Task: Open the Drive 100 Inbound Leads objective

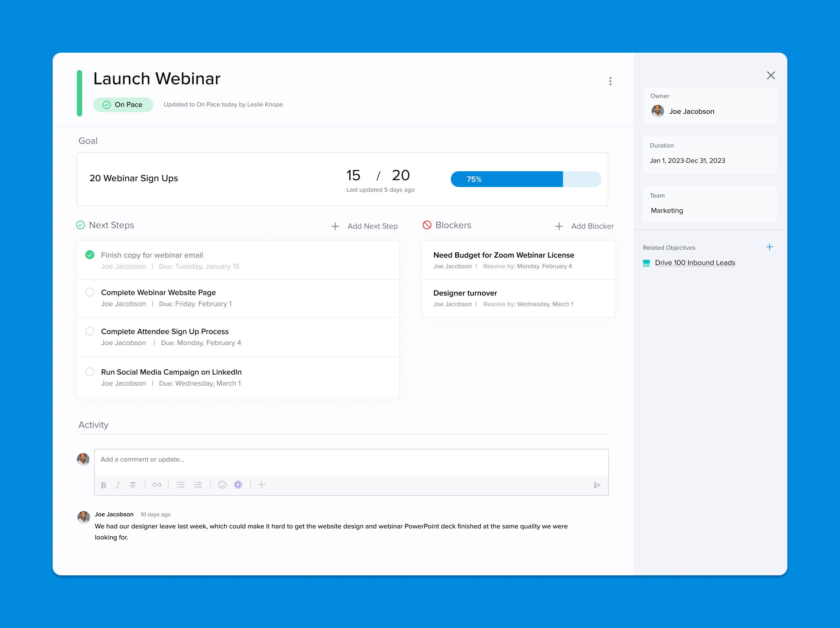Action: 695,263
